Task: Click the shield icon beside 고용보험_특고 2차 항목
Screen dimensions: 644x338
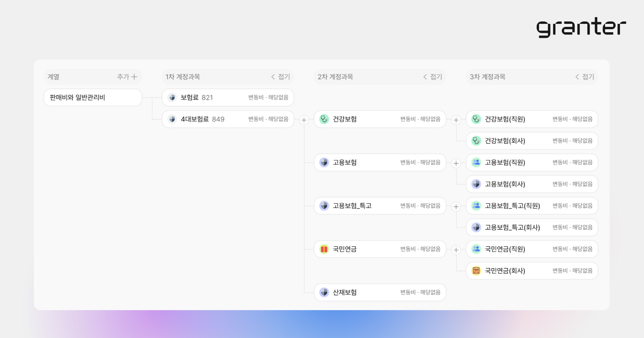Action: click(x=324, y=206)
